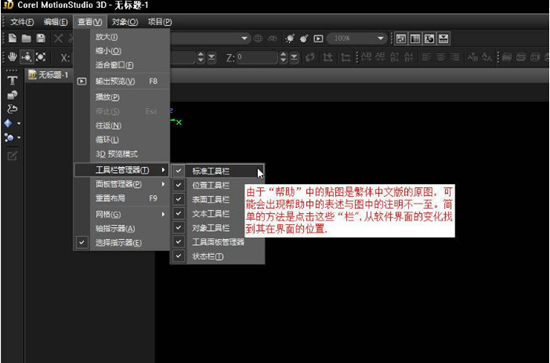550x363 pixels.
Task: Click the right-align text icon
Action: click(455, 57)
